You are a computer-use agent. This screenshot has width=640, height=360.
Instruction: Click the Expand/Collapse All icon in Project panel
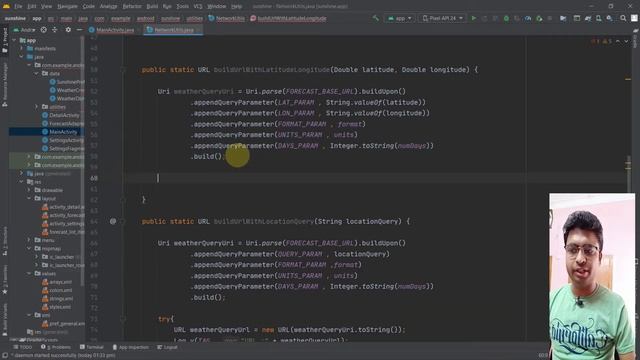(x=55, y=30)
